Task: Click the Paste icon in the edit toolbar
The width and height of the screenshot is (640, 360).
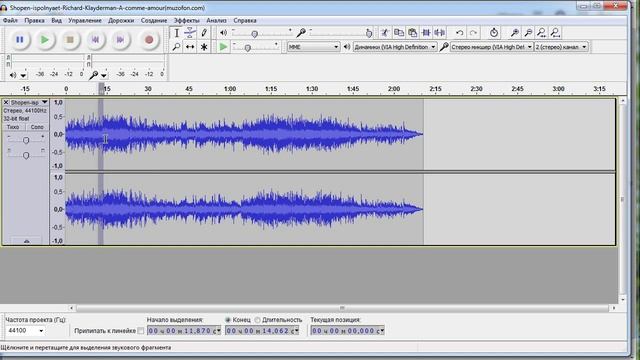Action: coord(413,33)
